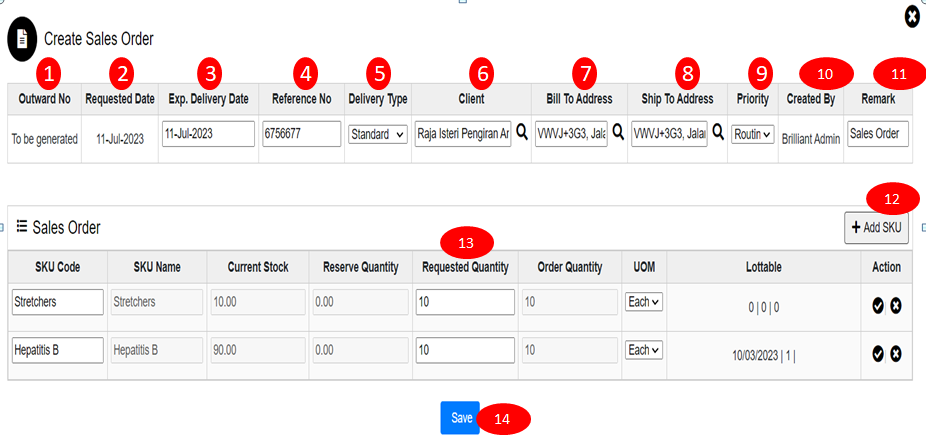Click the Hepatitis B SKU Code field
This screenshot has height=446, width=926.
pos(58,350)
